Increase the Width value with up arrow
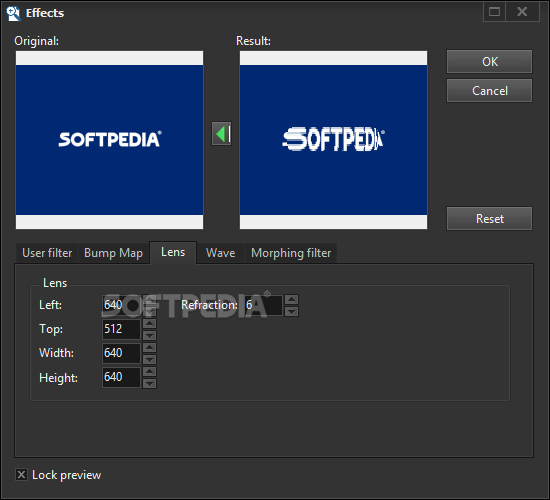Image resolution: width=550 pixels, height=500 pixels. (150, 347)
